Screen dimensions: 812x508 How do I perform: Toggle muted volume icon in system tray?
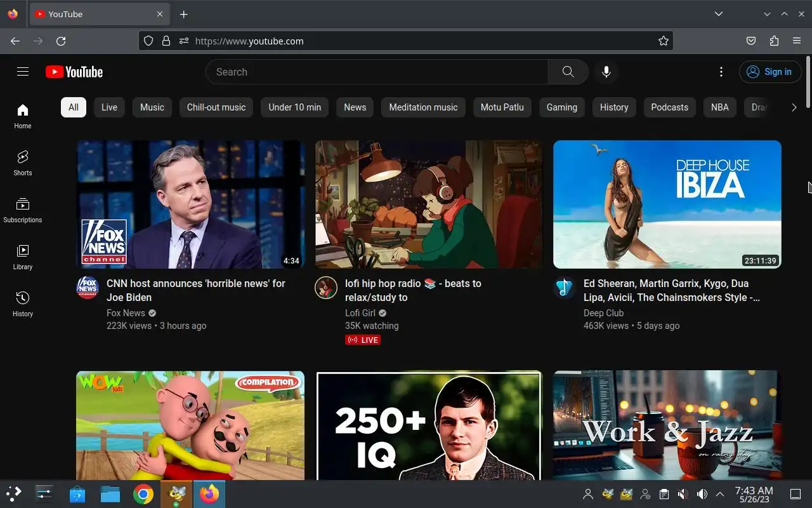click(683, 494)
